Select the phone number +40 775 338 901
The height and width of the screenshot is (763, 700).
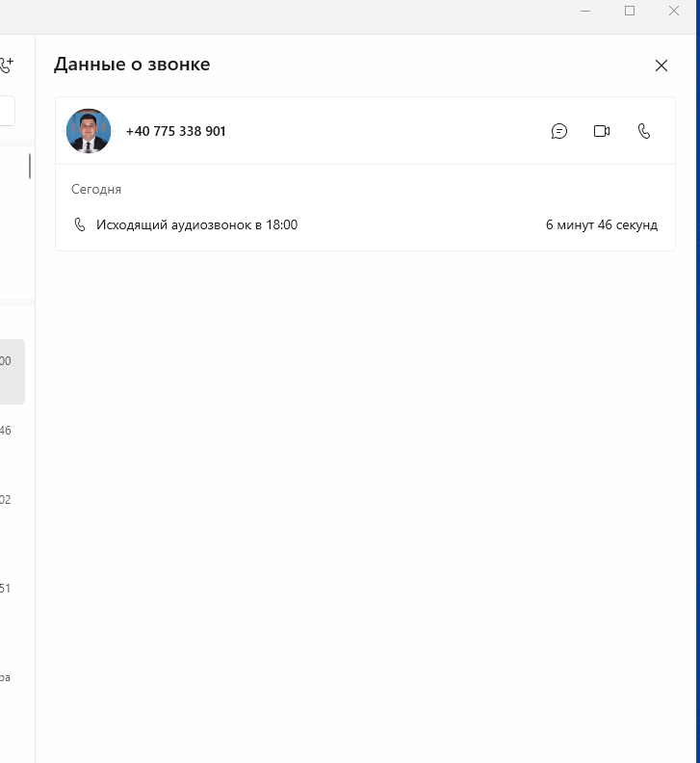175,131
